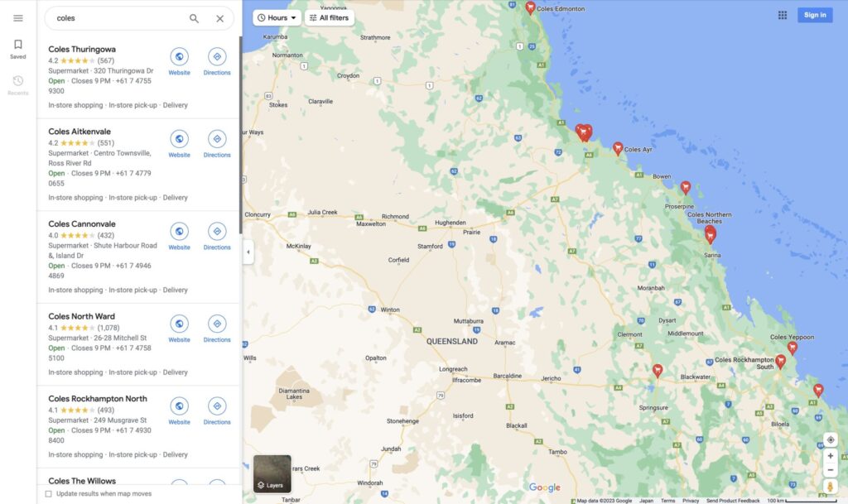The image size is (848, 504).
Task: Zoom in on the map
Action: [x=830, y=456]
